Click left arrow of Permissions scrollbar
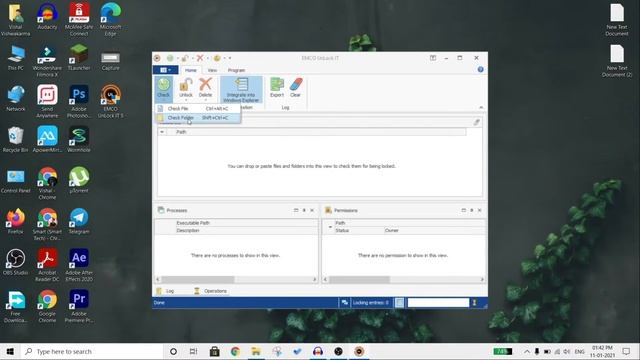640x360 pixels. [x=325, y=280]
